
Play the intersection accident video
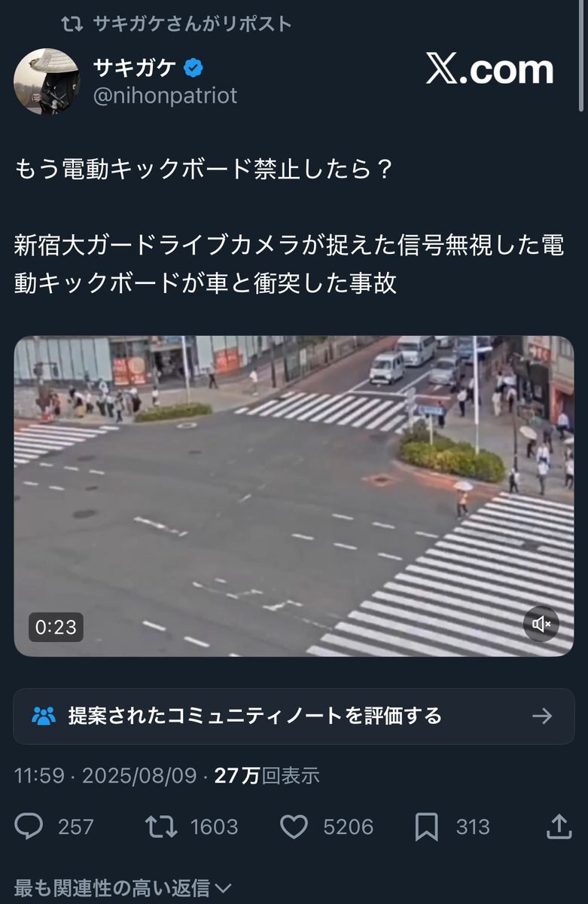pyautogui.click(x=294, y=496)
